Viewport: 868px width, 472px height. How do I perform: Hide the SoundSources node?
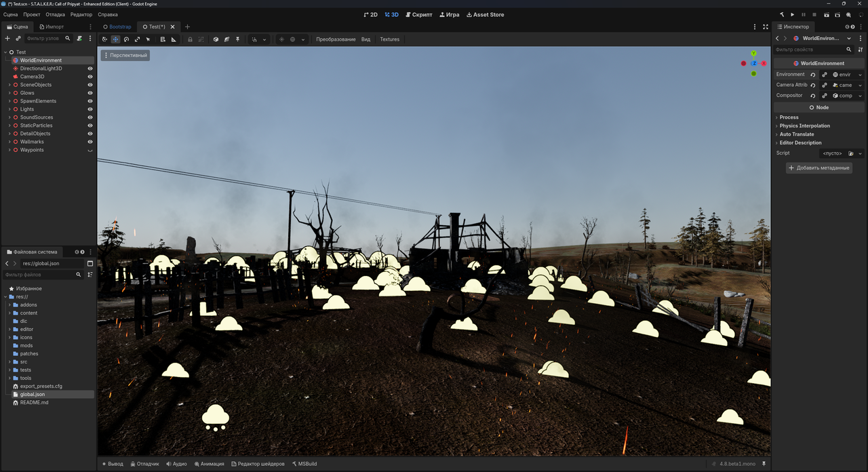click(x=90, y=117)
